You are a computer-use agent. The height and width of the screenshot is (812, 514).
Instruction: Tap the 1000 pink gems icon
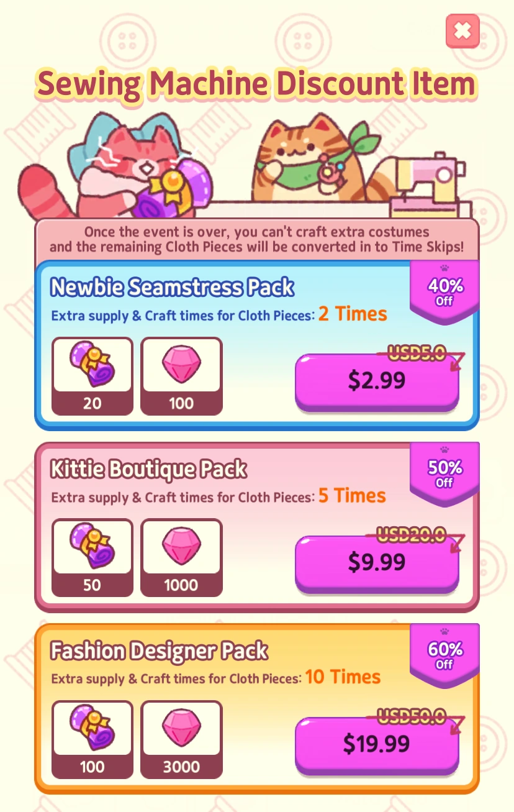(x=181, y=557)
